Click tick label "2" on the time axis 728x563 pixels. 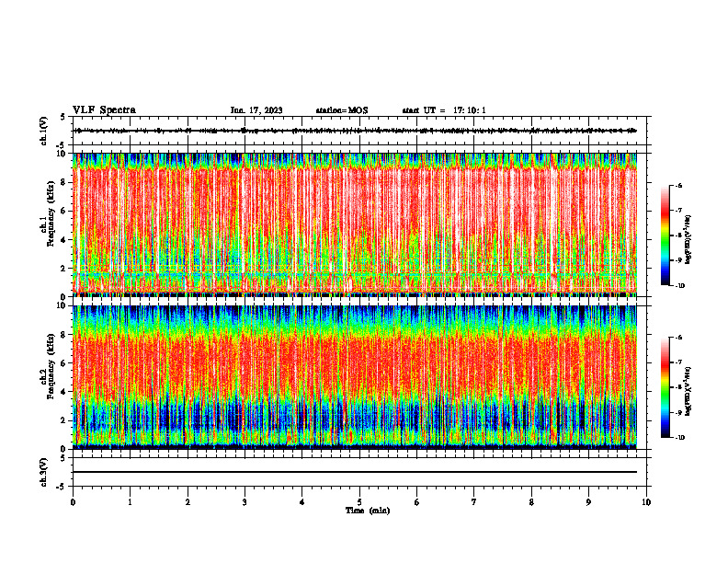(188, 502)
